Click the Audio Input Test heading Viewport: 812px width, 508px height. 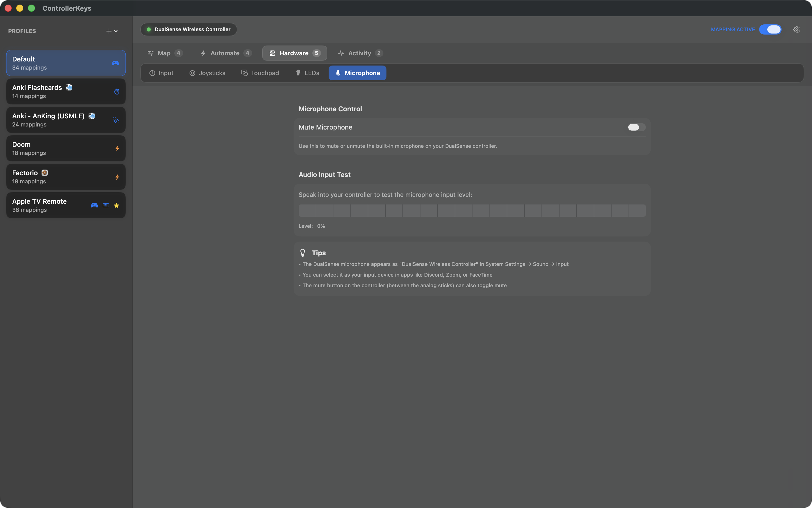coord(325,175)
